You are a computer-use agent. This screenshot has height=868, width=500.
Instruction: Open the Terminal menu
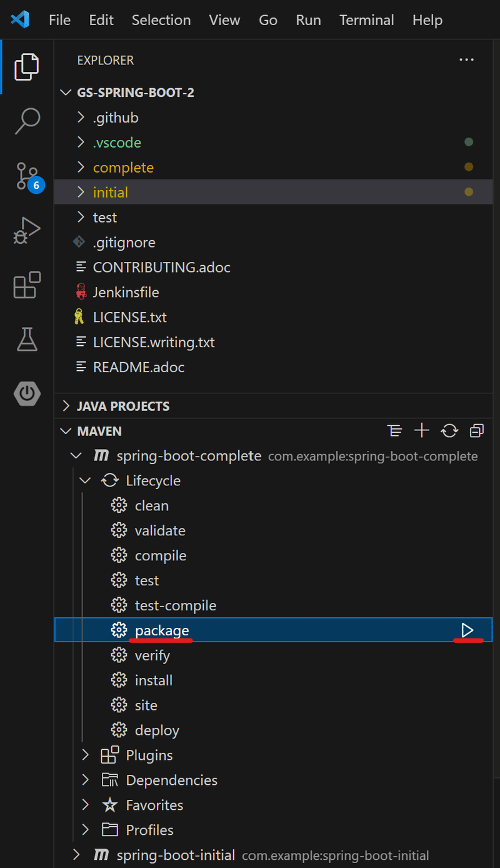click(x=366, y=20)
